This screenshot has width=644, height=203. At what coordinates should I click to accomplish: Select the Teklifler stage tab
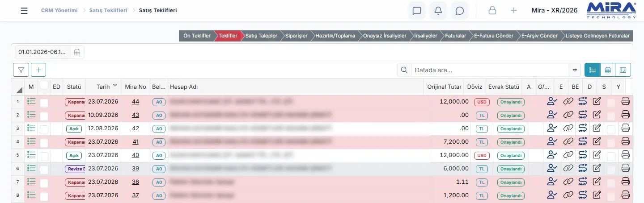coord(228,36)
